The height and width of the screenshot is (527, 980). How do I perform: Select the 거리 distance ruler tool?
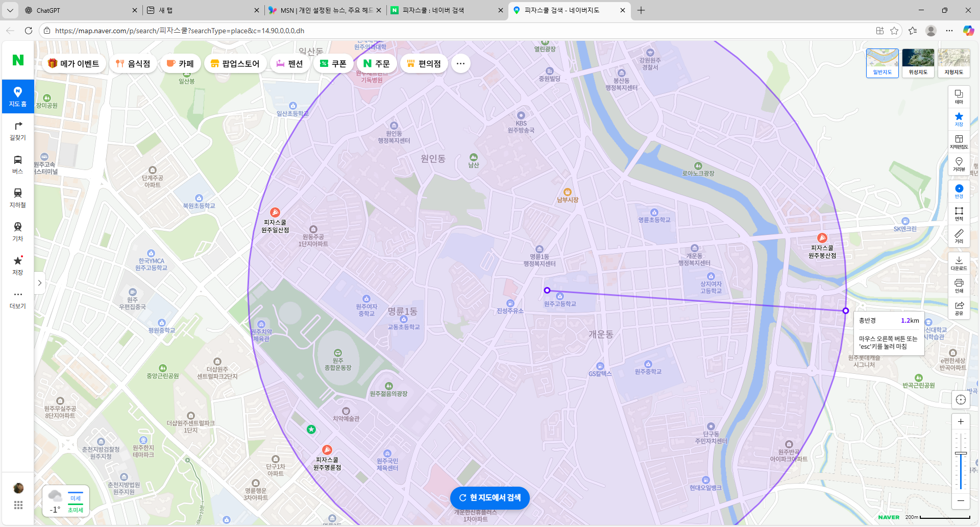coord(959,236)
